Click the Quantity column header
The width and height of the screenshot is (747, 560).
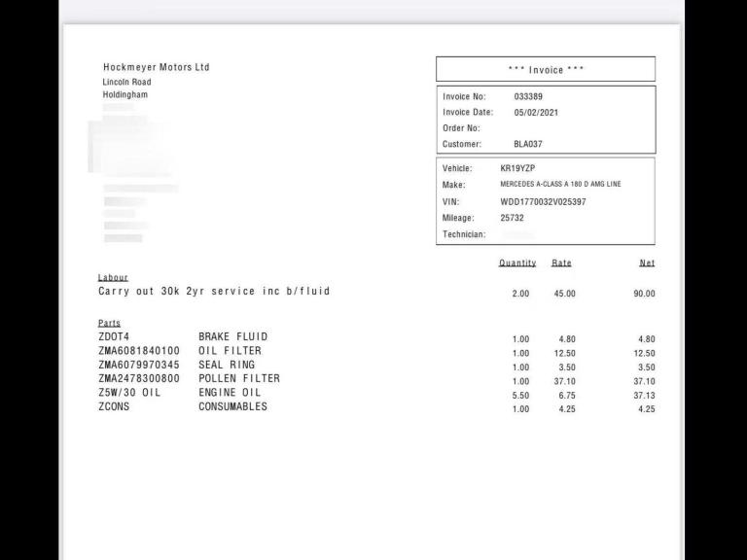click(x=517, y=263)
